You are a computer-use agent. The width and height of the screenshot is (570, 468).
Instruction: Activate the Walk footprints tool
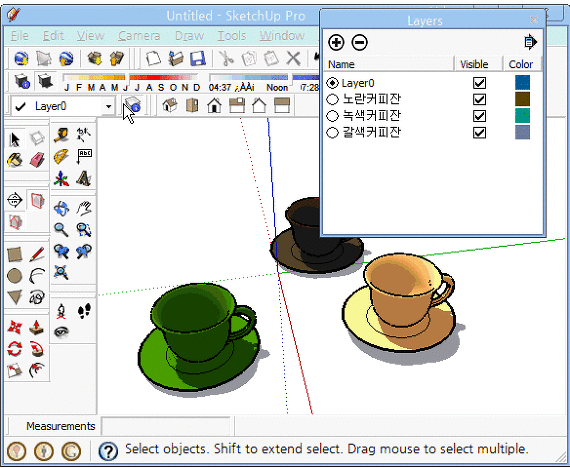[84, 311]
